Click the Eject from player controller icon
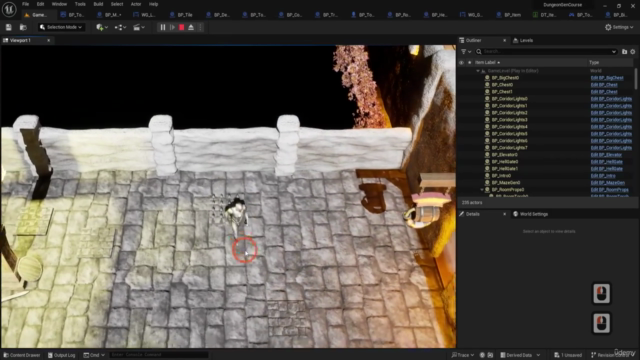The height and width of the screenshot is (360, 640). point(191,27)
